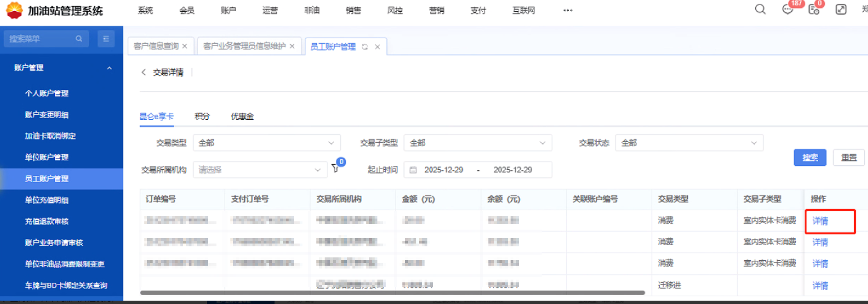The image size is (868, 304).
Task: Close the 客户业务管理员信息维护 tab
Action: 292,47
